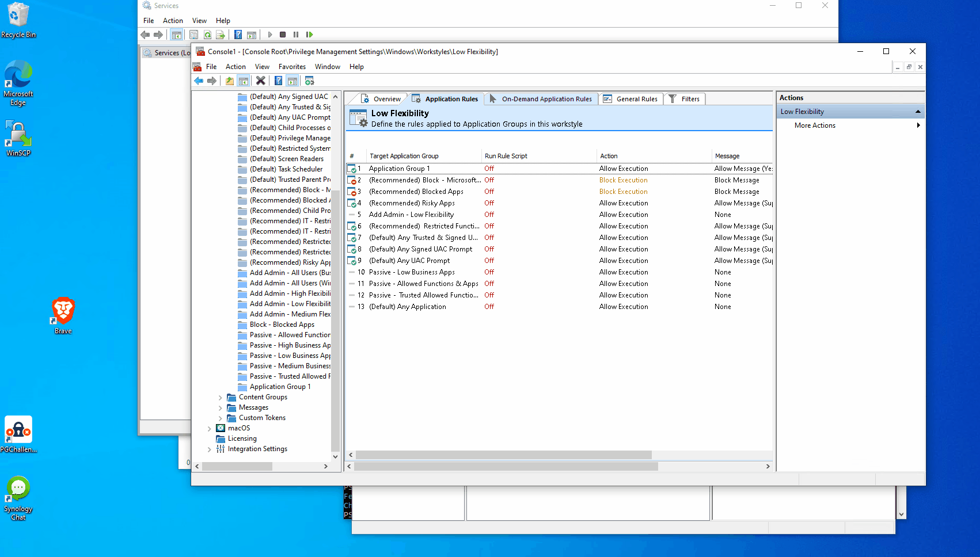Viewport: 980px width, 557px height.
Task: Expand More Actions submenu arrow
Action: (918, 125)
